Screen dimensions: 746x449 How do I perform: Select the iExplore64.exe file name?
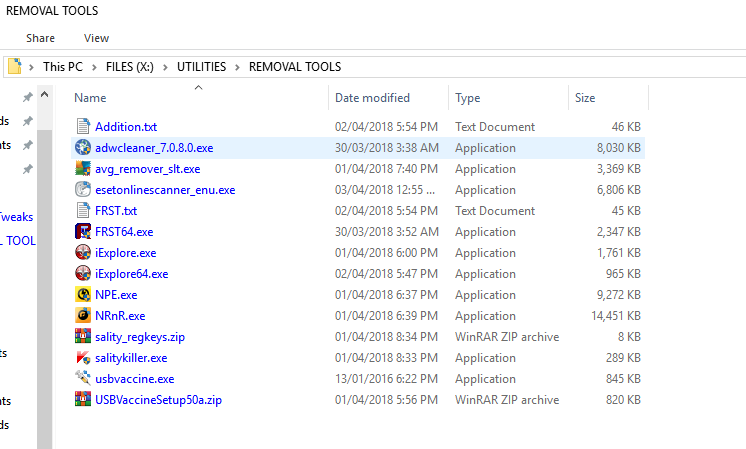[132, 273]
